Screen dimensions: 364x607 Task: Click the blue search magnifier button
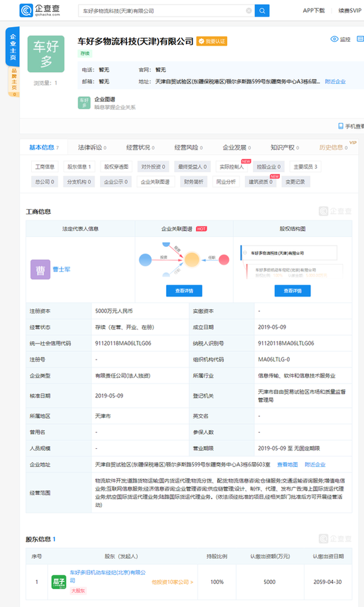coord(262,11)
